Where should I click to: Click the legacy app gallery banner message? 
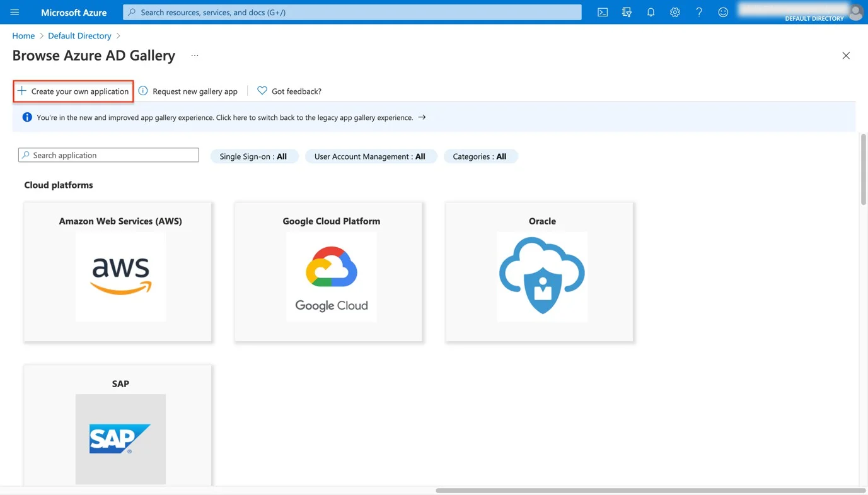click(225, 117)
